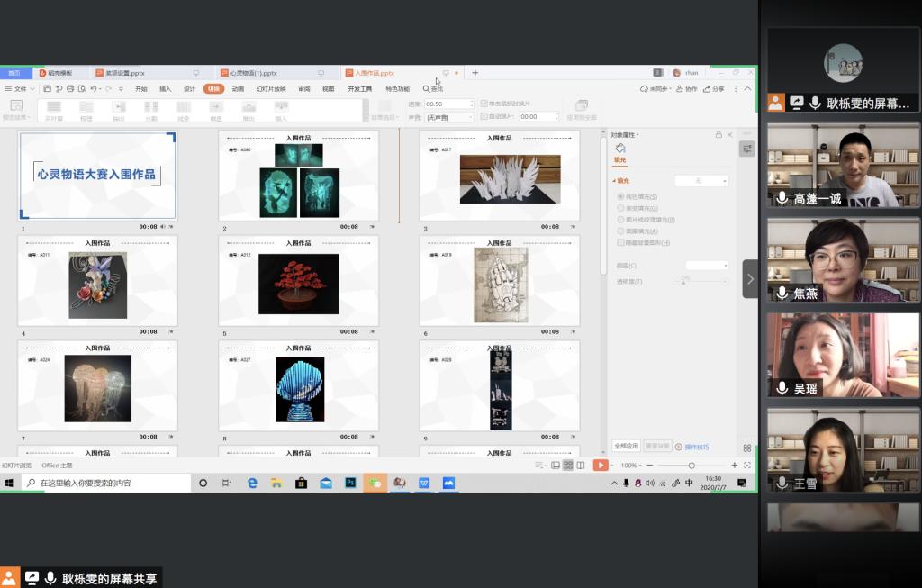Open the 声音 sound dropdown
The width and height of the screenshot is (922, 588).
point(448,117)
